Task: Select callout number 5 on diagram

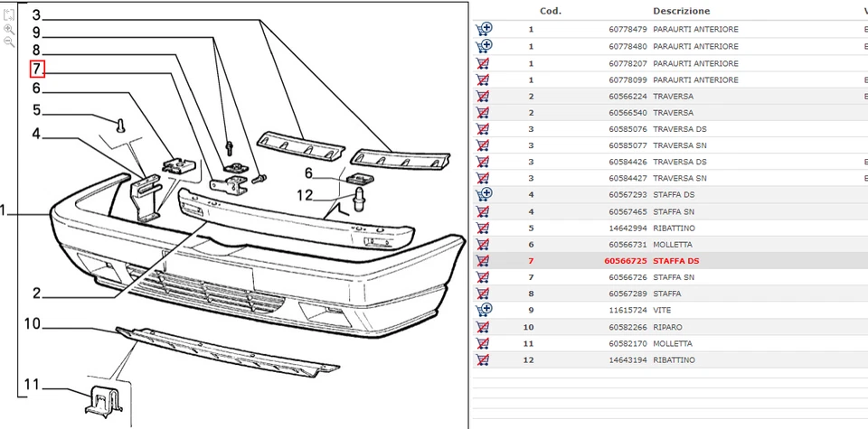Action: [x=36, y=110]
